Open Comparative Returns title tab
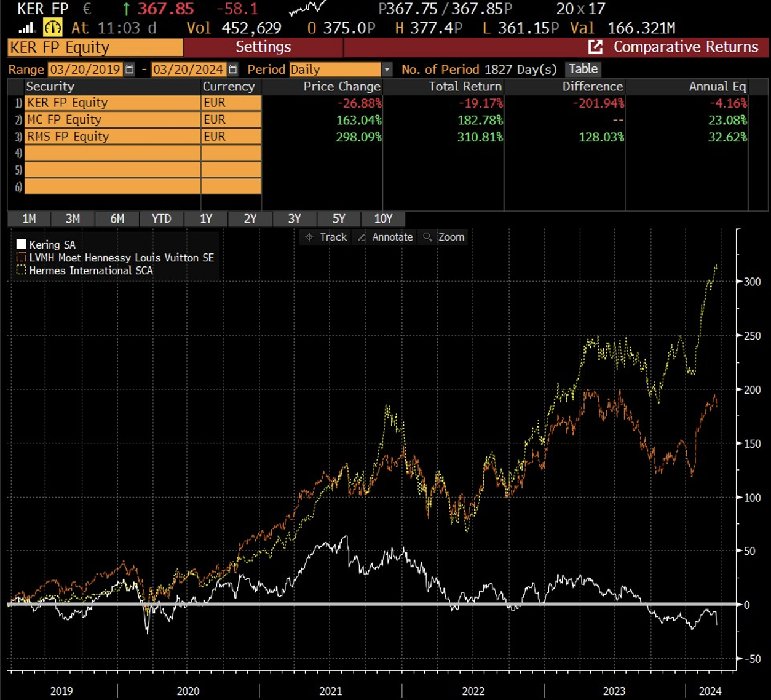Image resolution: width=771 pixels, height=700 pixels. 686,47
